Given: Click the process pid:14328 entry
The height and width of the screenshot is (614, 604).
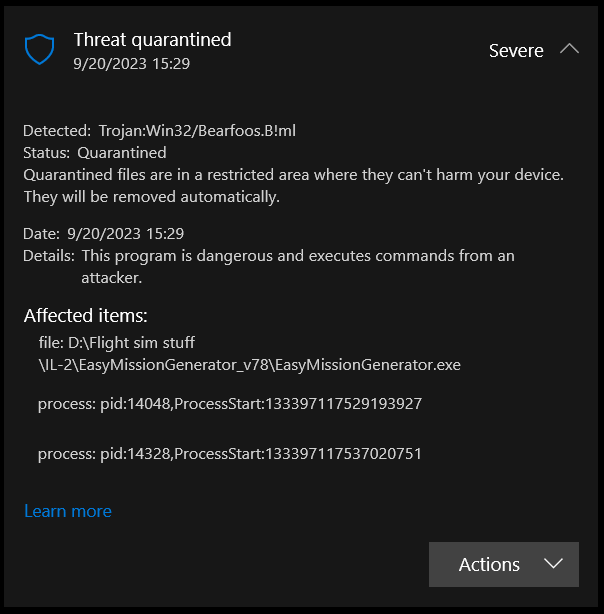Looking at the screenshot, I should click(x=230, y=454).
